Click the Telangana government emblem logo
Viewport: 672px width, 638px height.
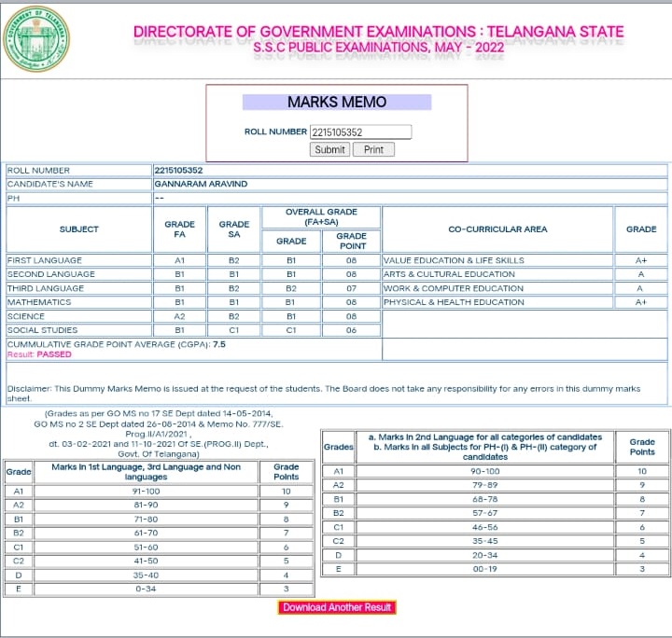click(36, 38)
